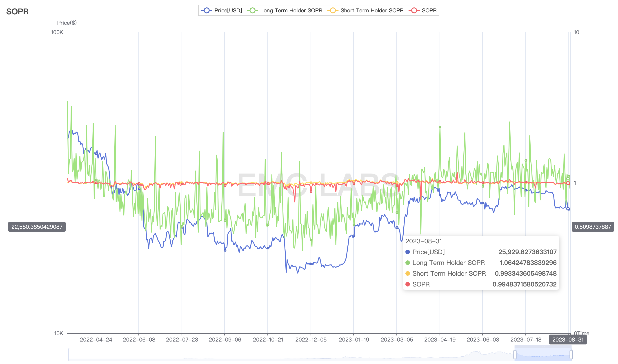
Task: Click the blue Price[USD] legend circle icon
Action: point(207,11)
